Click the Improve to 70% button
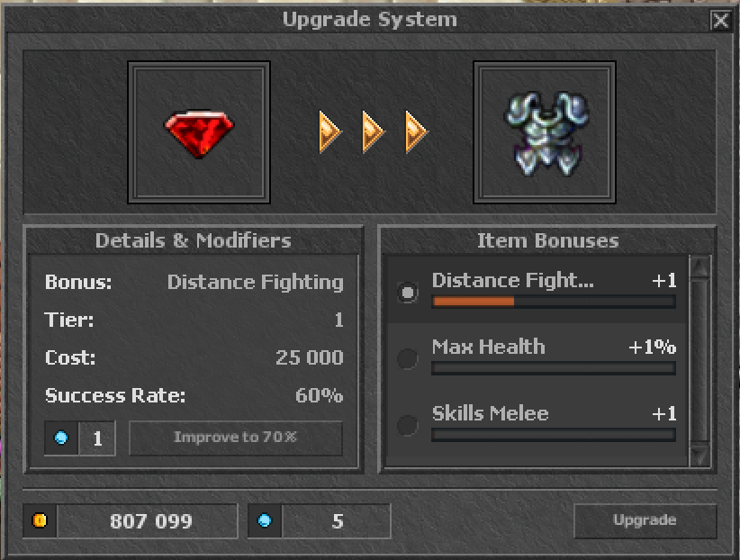The height and width of the screenshot is (560, 740). [x=236, y=438]
